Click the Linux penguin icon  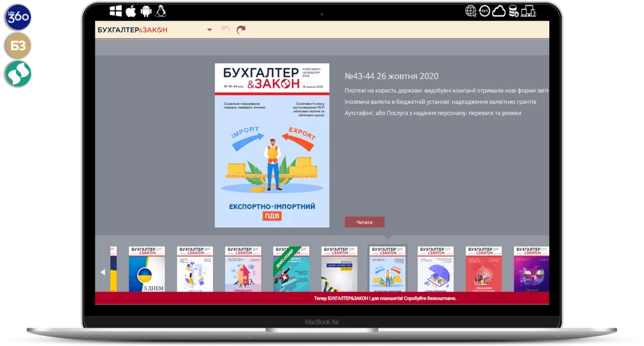[x=160, y=11]
